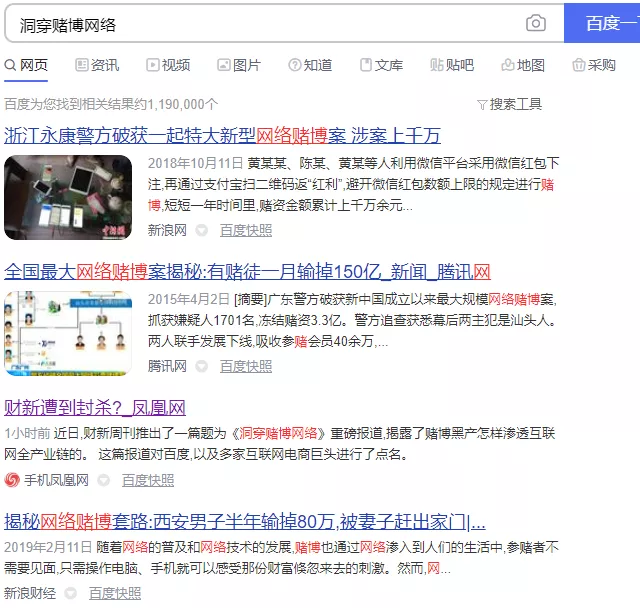640x608 pixels.
Task: Open result 全国最大网络赌博案揭秘
Action: [x=247, y=272]
